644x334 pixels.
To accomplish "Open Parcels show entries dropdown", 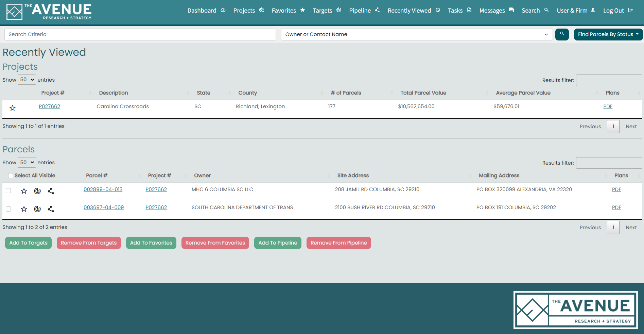I will (x=27, y=162).
